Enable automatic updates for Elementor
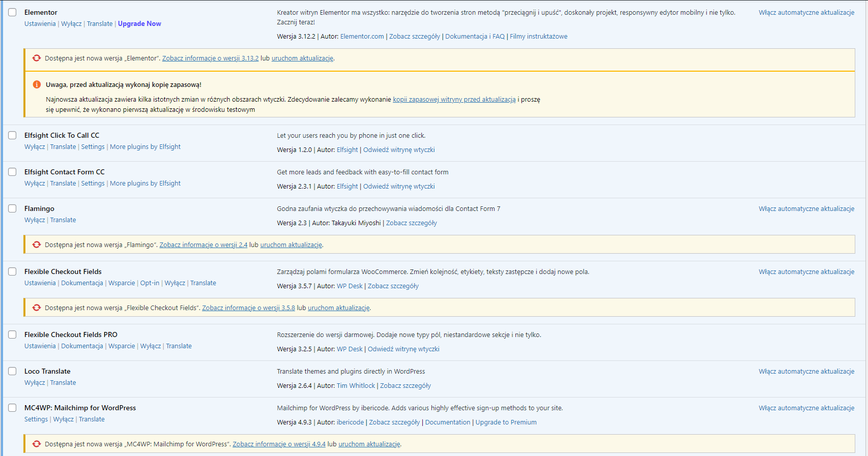 806,12
